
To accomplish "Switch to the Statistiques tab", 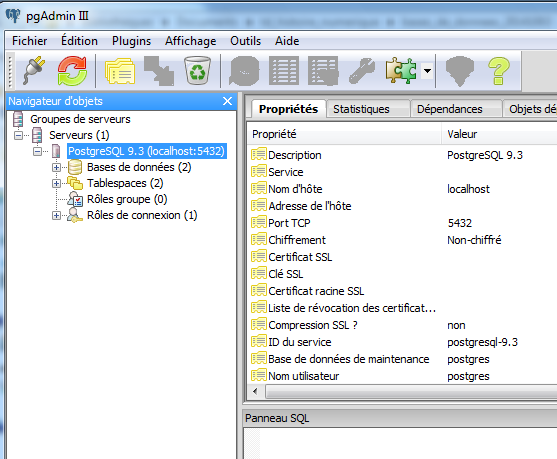I will pos(368,109).
